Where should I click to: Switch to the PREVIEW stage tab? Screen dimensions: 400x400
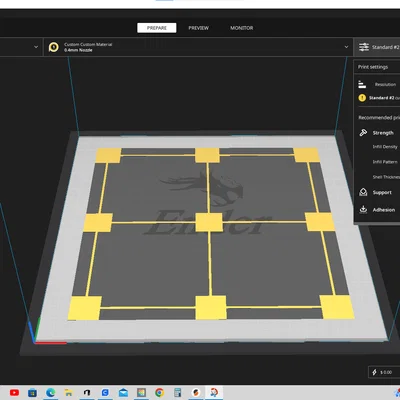(199, 28)
